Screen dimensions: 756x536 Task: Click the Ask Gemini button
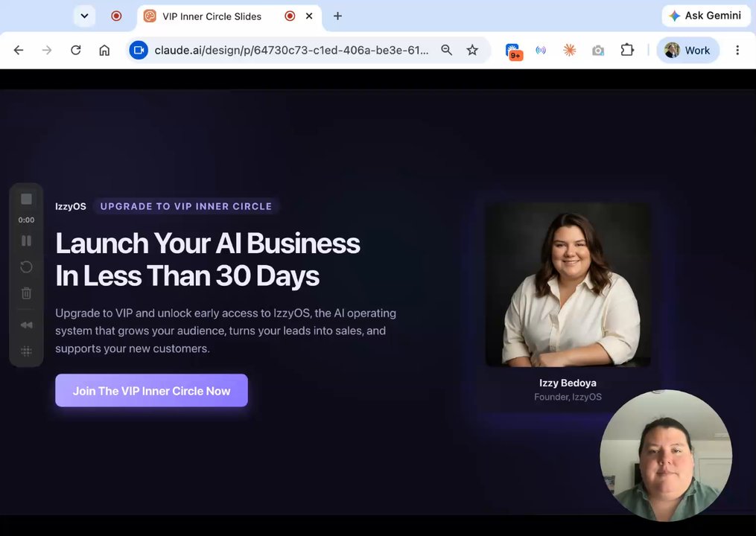705,16
